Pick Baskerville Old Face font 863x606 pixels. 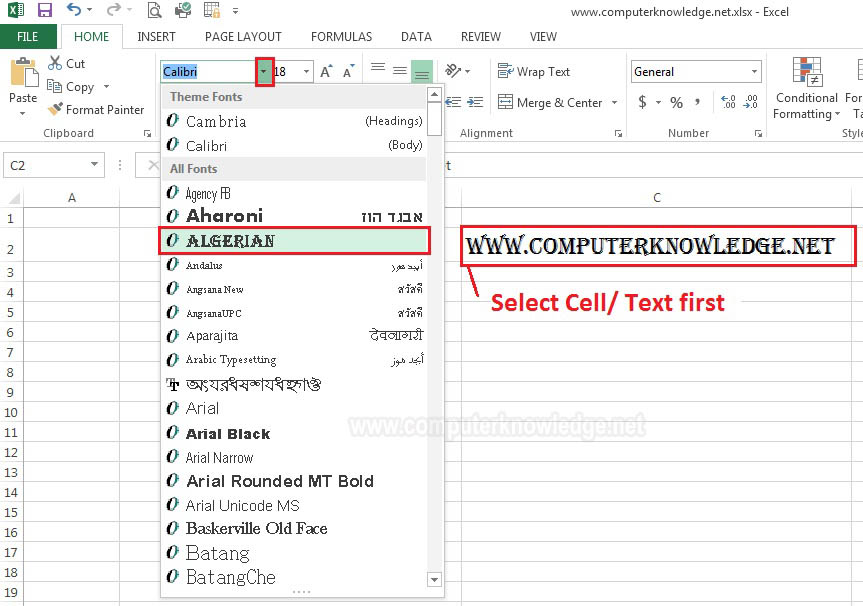294,528
